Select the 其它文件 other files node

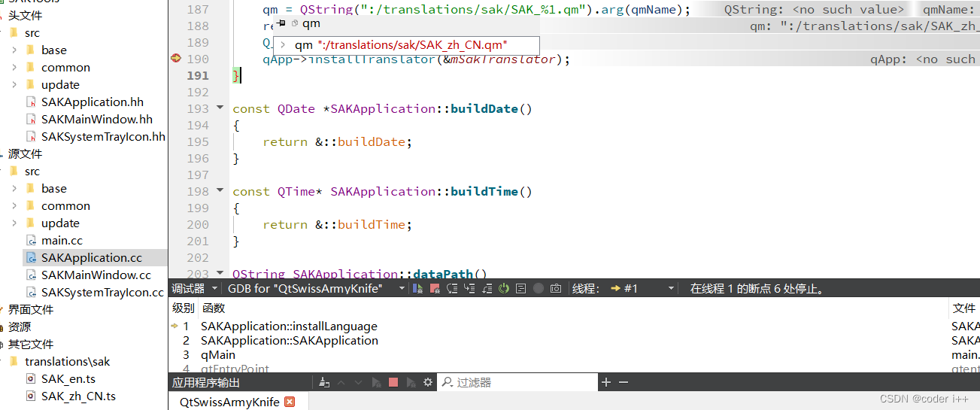point(30,344)
